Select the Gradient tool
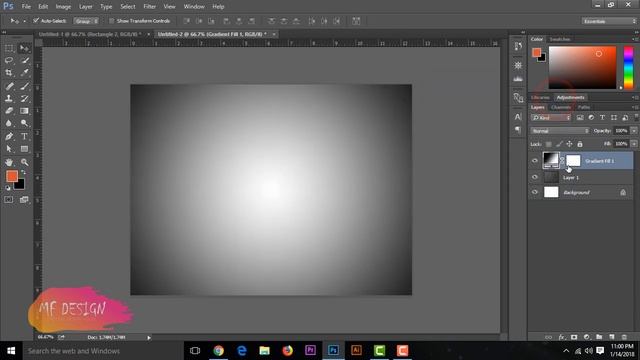640x360 pixels. [x=24, y=111]
